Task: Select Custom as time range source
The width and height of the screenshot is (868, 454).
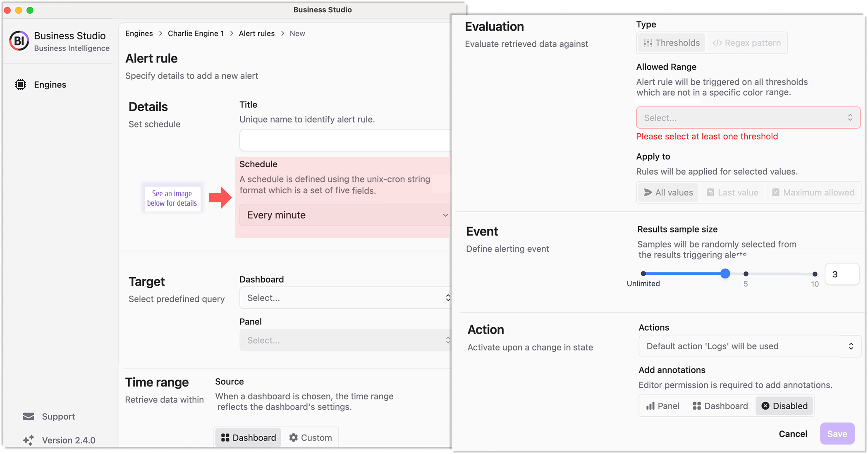Action: click(x=311, y=437)
